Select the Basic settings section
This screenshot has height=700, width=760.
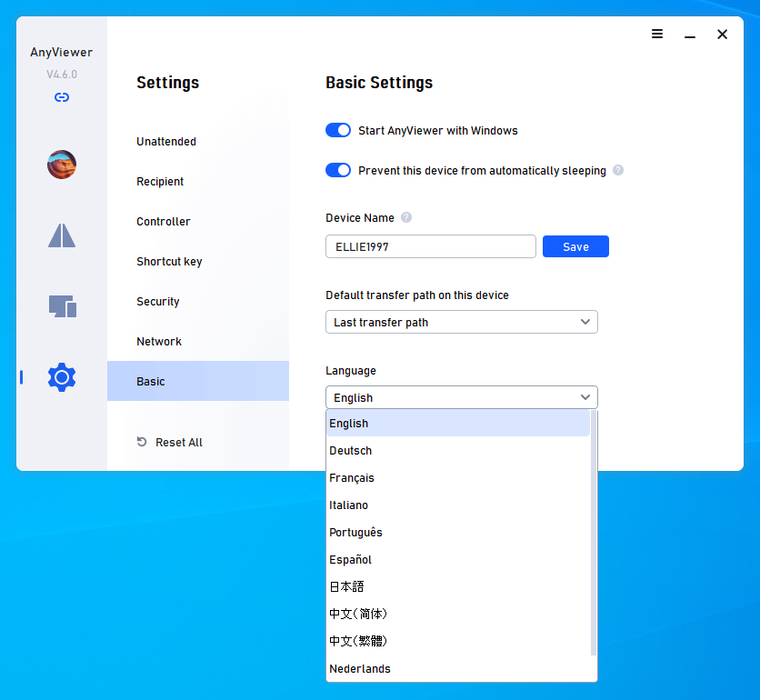[x=198, y=381]
